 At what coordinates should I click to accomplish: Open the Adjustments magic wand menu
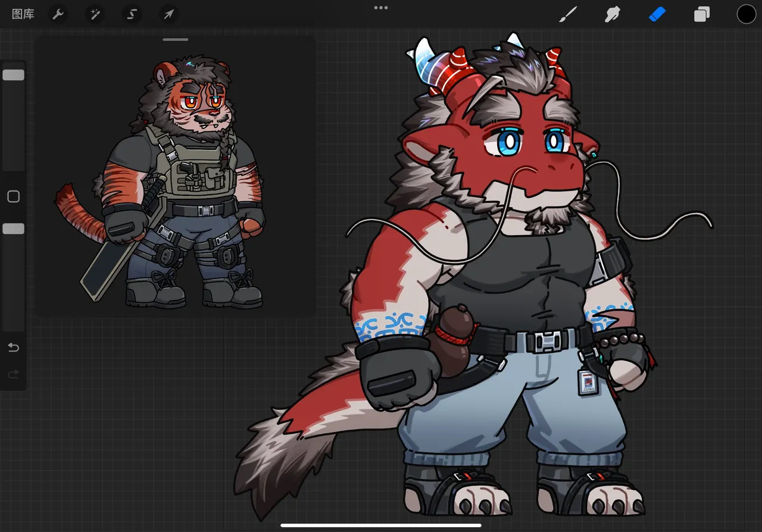tap(95, 14)
